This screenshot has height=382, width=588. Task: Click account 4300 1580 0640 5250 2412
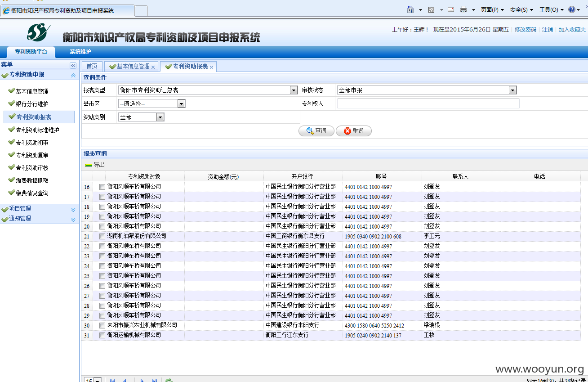374,326
